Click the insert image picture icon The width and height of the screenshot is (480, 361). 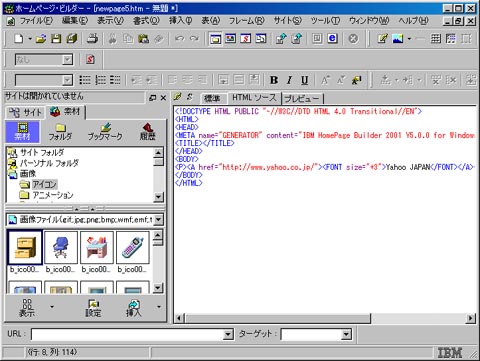coord(398,39)
